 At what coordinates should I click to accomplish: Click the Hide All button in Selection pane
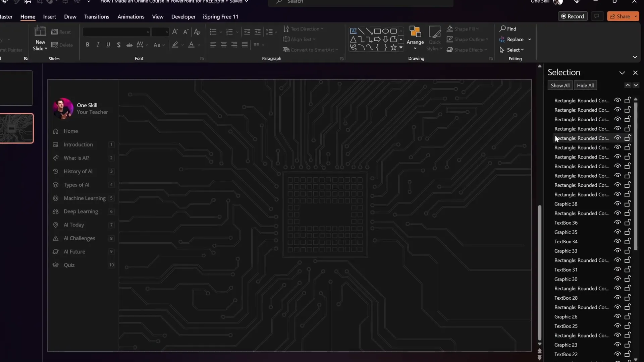(x=586, y=85)
